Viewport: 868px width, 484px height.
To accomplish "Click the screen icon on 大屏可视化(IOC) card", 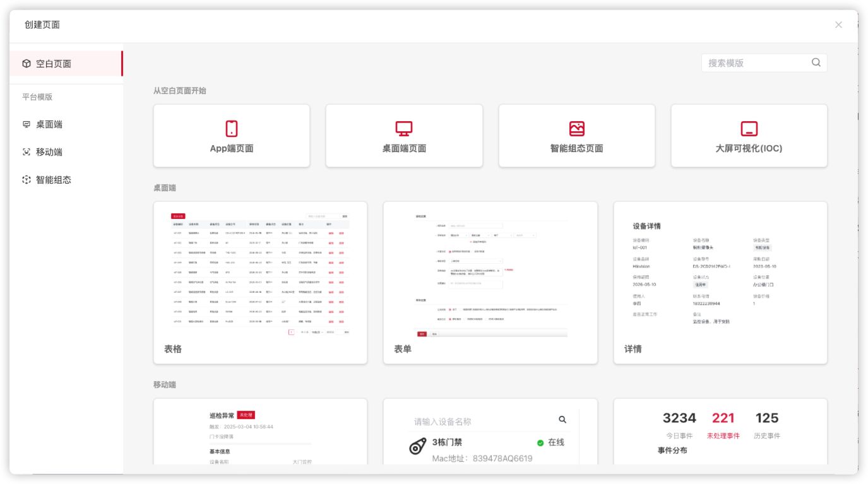I will (x=749, y=128).
